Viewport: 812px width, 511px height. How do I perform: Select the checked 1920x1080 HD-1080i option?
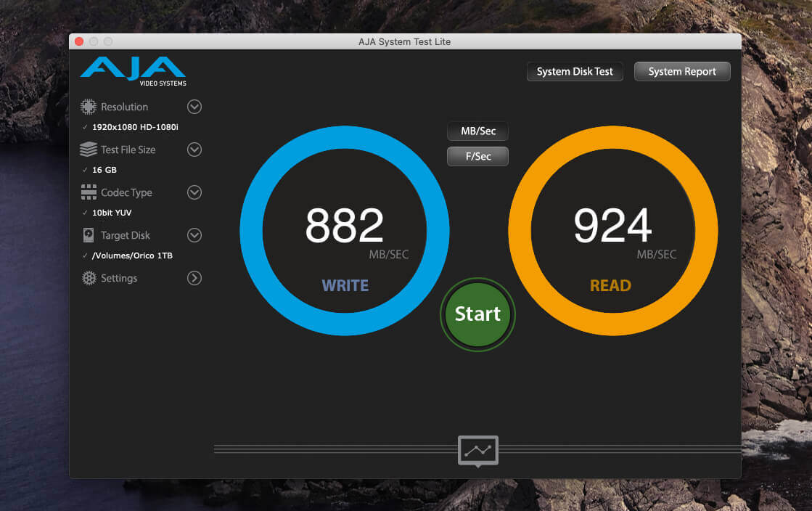point(135,127)
